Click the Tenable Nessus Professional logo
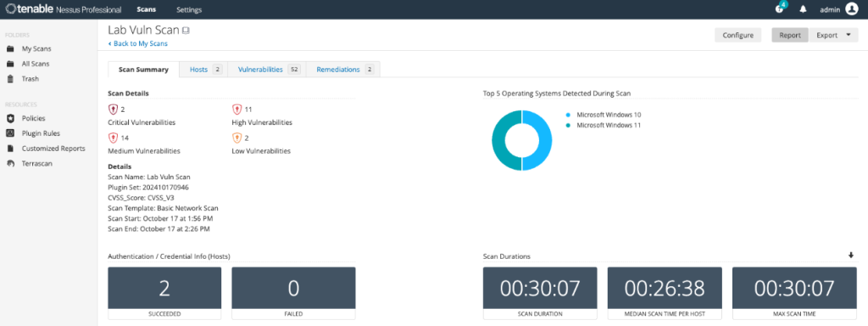This screenshot has width=868, height=326. pyautogui.click(x=62, y=9)
